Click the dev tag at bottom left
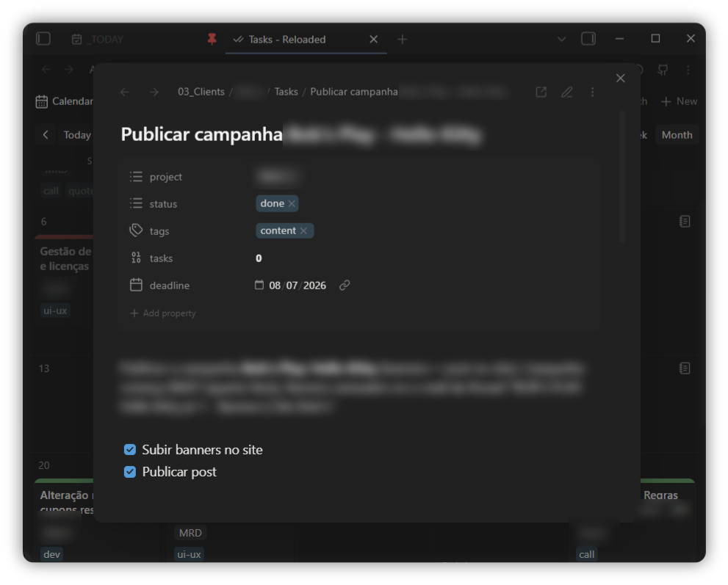The width and height of the screenshot is (728, 585). point(51,554)
